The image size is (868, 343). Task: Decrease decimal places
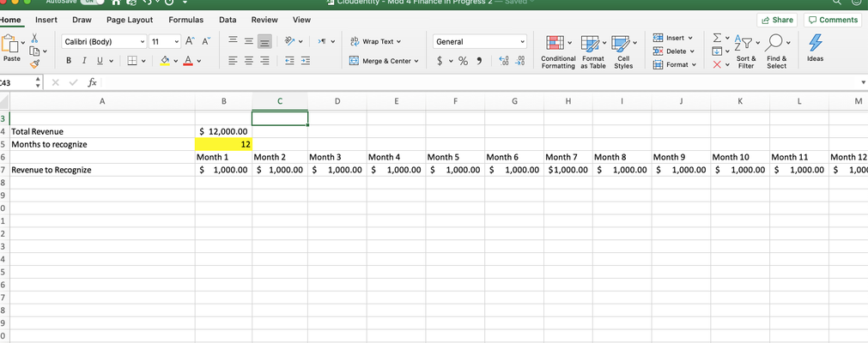coord(519,61)
